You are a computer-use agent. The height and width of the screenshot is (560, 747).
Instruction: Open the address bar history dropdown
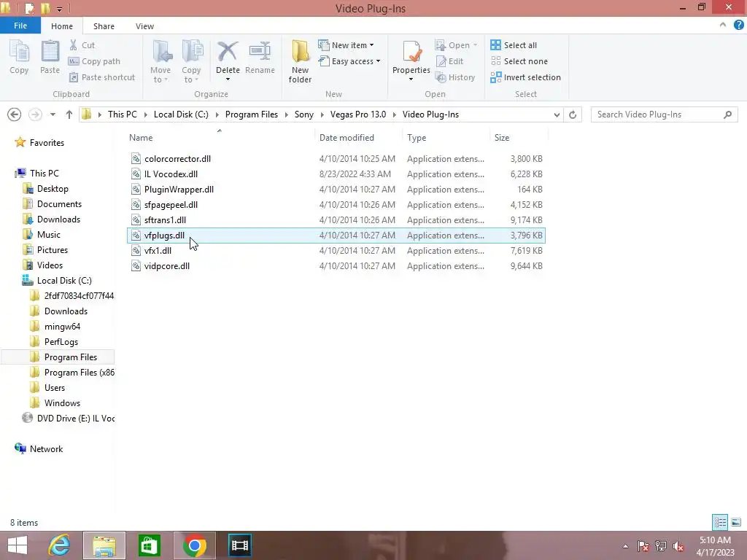(x=557, y=114)
